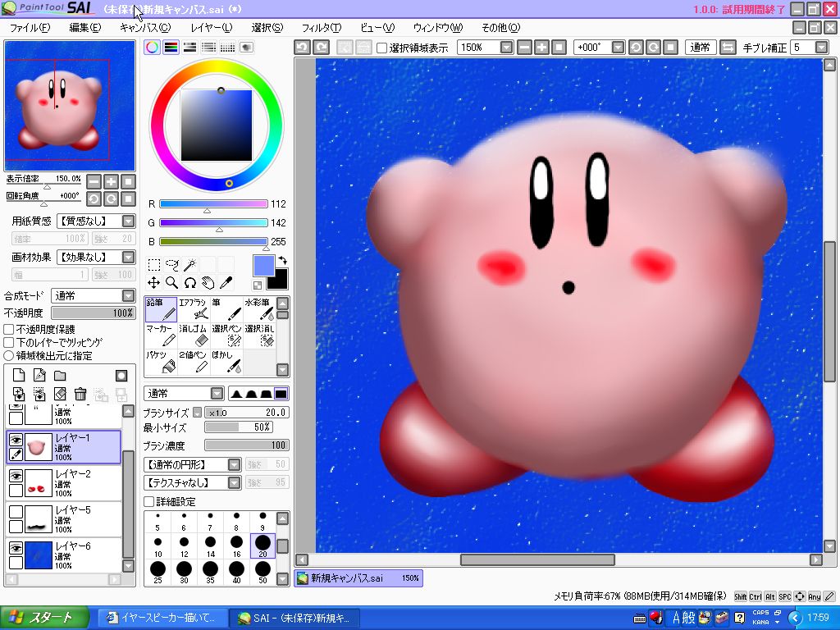Check the 詳細設定 checkbox
This screenshot has width=840, height=630.
149,502
